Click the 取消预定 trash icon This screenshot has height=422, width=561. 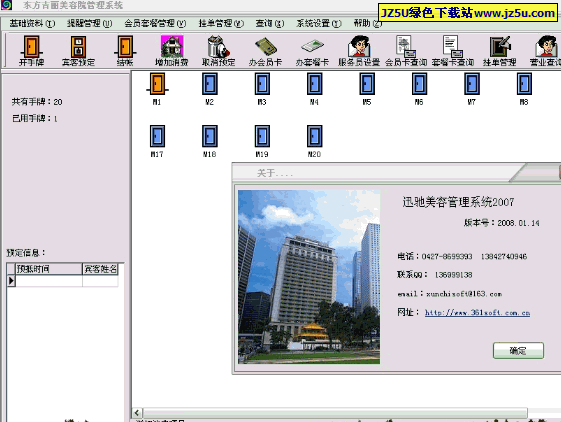tap(218, 51)
